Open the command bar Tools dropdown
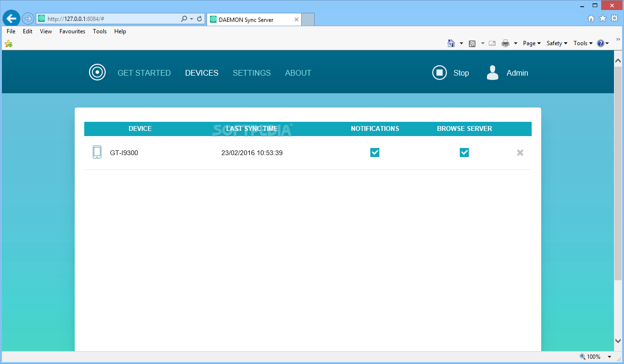This screenshot has width=624, height=364. (x=583, y=43)
